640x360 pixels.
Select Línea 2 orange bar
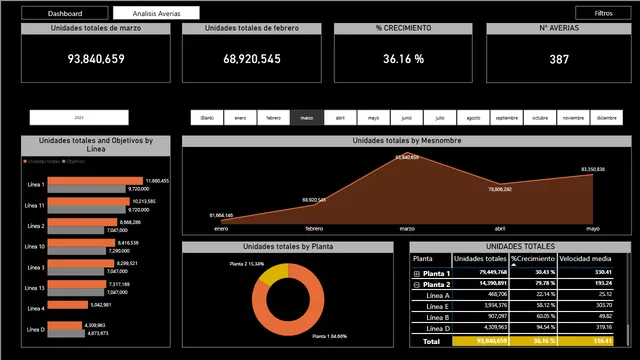click(x=82, y=222)
